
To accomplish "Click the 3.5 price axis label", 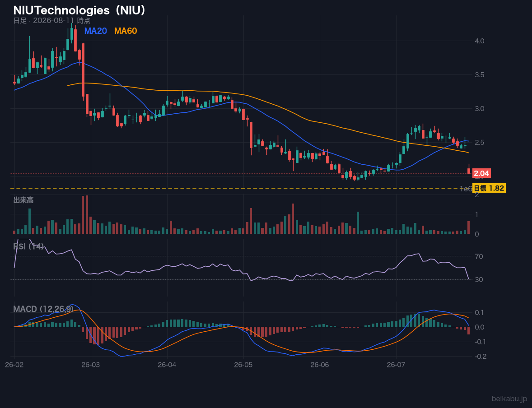I will click(480, 74).
